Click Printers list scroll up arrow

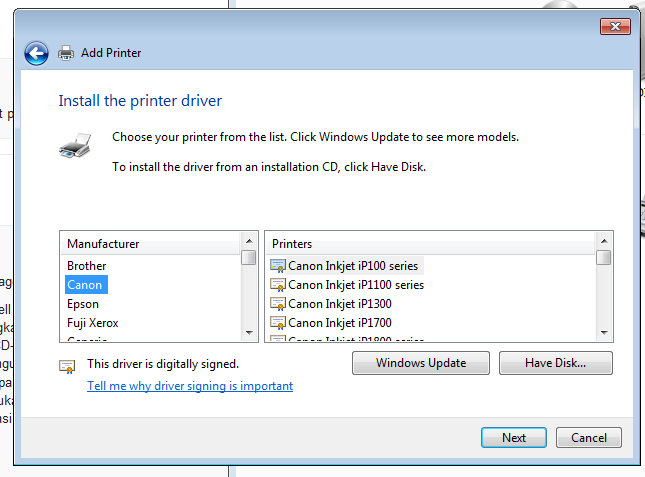click(x=604, y=241)
